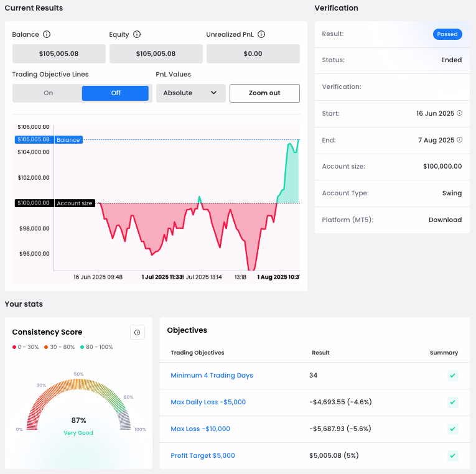The height and width of the screenshot is (474, 476).
Task: Click the $105,005.08 Balance value box
Action: 59,53
